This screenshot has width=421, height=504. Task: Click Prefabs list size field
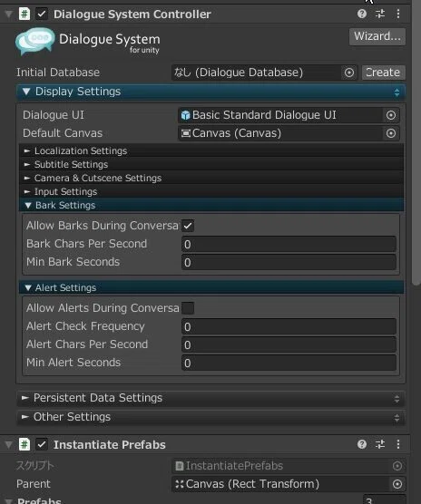coord(384,500)
